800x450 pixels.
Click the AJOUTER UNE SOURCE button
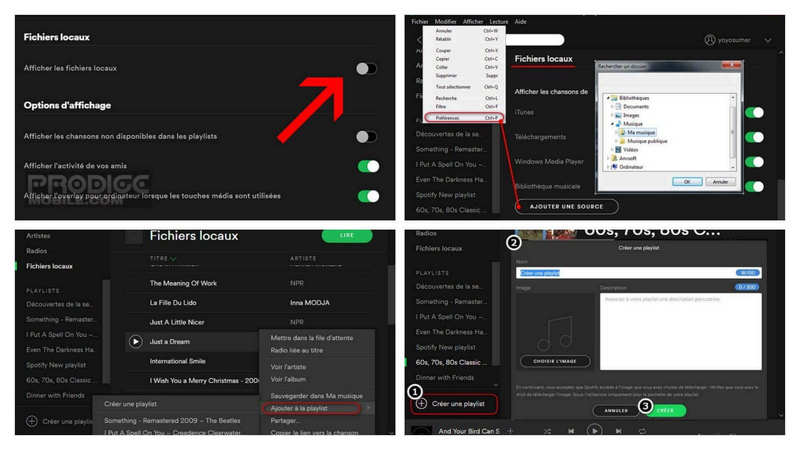[x=566, y=207]
